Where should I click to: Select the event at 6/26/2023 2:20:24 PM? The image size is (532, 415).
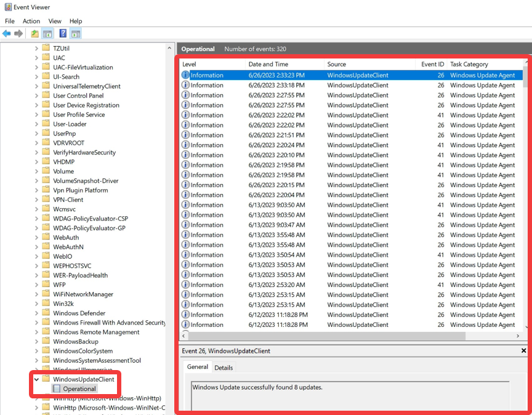pos(352,145)
